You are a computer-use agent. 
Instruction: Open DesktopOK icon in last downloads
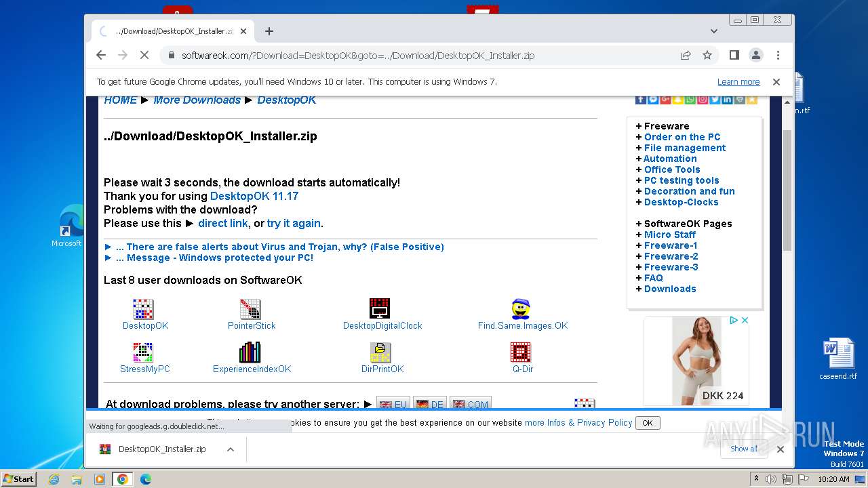143,309
